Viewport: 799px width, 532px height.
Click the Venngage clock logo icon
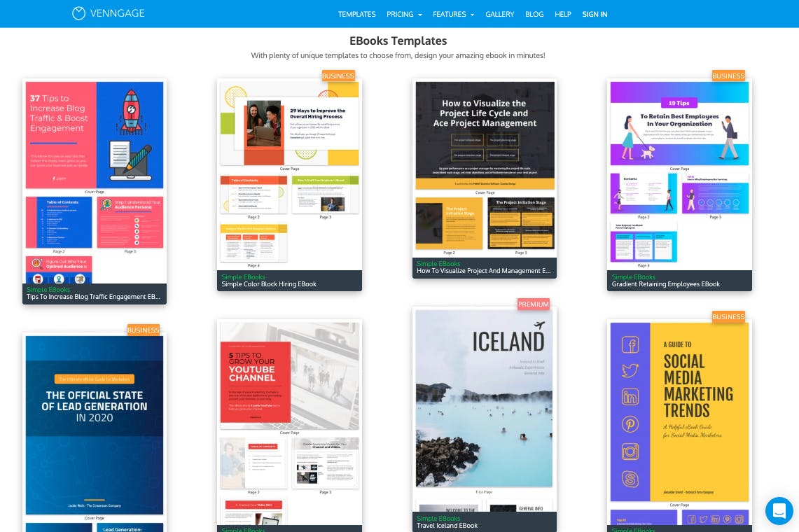78,13
